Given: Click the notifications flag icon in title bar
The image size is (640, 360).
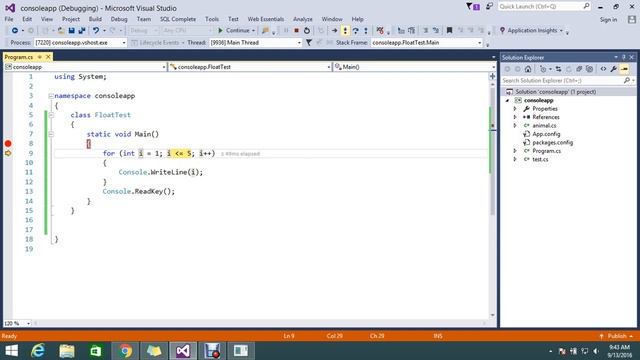Looking at the screenshot, I should (473, 7).
